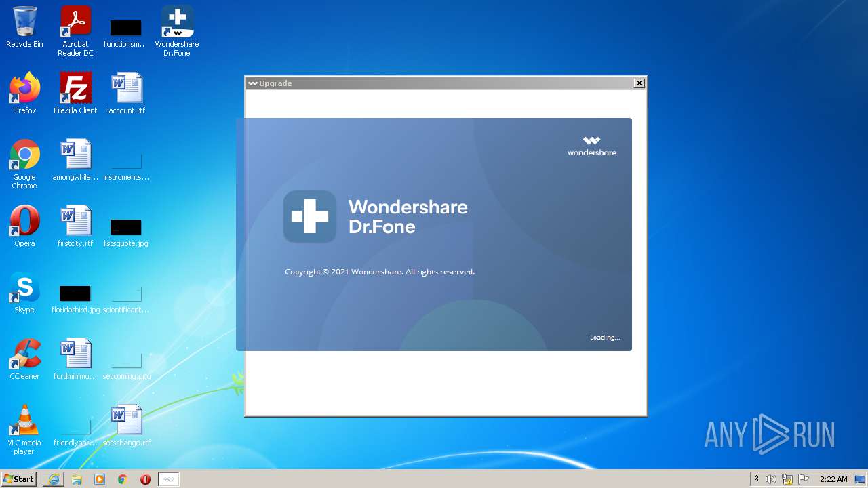Open FileZilla Client shortcut
The image size is (868, 488).
point(75,93)
